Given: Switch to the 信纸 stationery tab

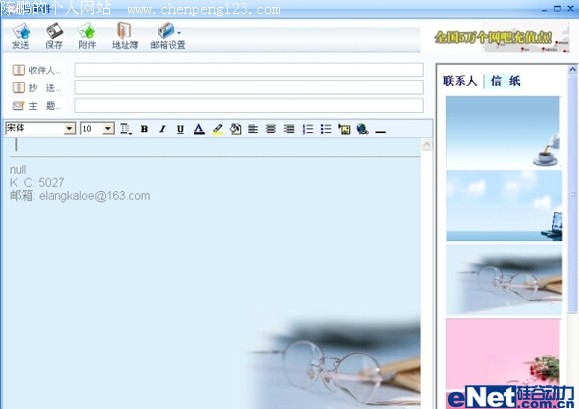Looking at the screenshot, I should pos(506,81).
